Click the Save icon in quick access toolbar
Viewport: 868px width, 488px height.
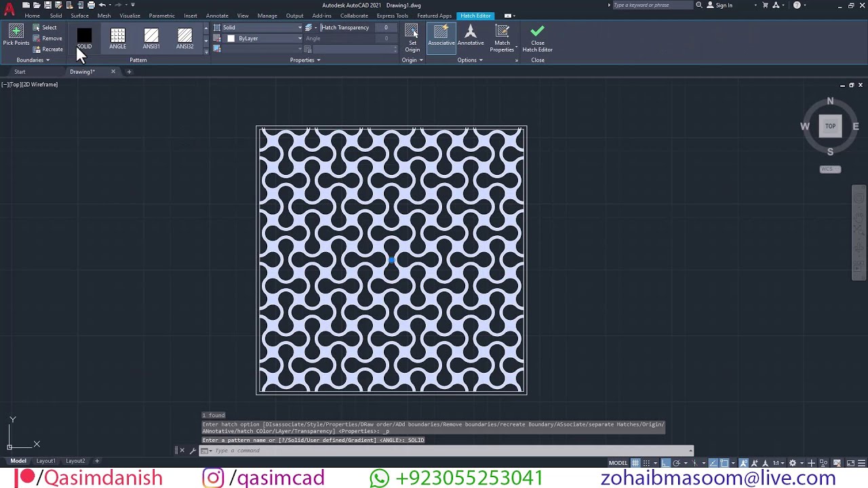click(47, 5)
